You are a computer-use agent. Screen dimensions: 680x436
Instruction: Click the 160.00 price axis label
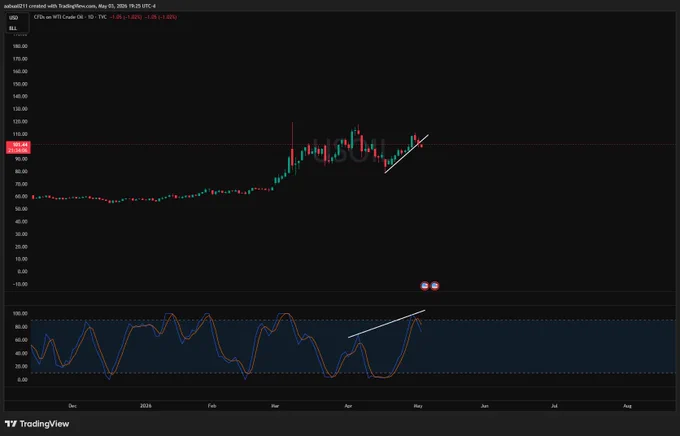[x=20, y=71]
